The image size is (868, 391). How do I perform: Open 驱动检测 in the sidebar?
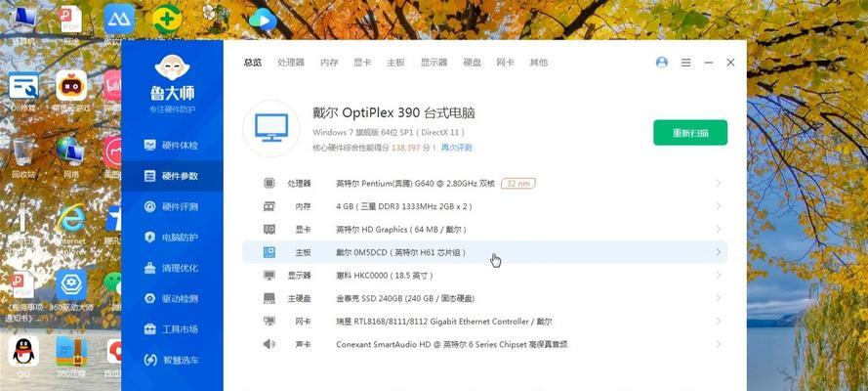[x=172, y=298]
